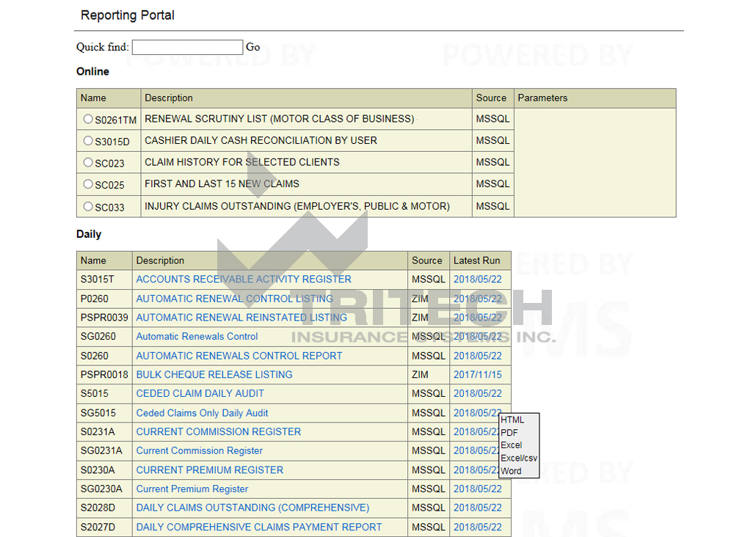Click the PSPR0018 name cell
This screenshot has height=537, width=756.
pyautogui.click(x=104, y=375)
